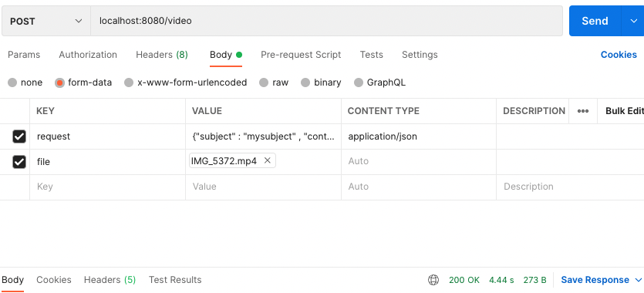Click the request key cell

pyautogui.click(x=108, y=136)
